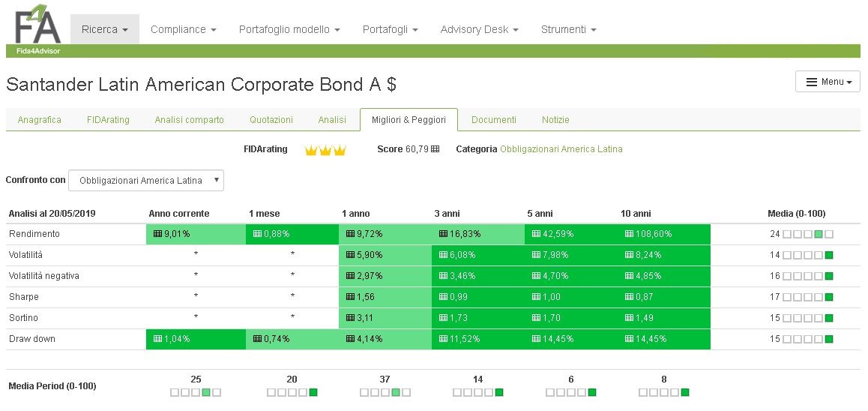Click table icon for Volatilità 1 anno 5,90%
This screenshot has width=868, height=411.
click(x=350, y=255)
